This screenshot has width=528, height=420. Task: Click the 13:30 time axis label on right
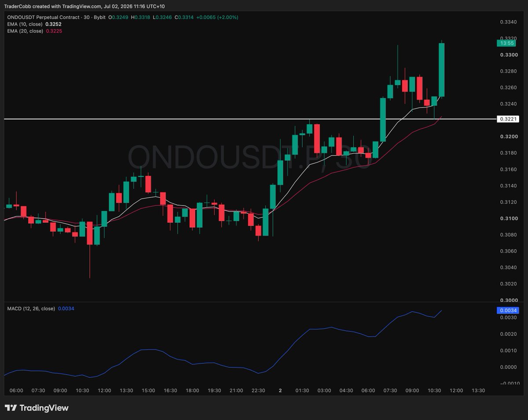(x=478, y=391)
